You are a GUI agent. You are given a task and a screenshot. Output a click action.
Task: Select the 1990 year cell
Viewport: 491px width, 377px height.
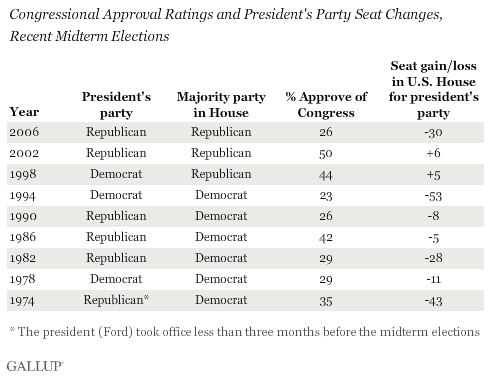click(x=23, y=216)
